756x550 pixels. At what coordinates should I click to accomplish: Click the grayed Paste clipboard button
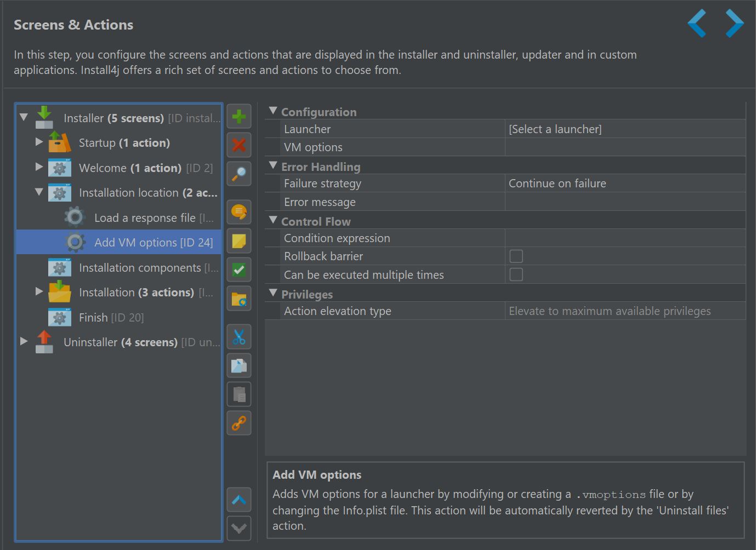(x=239, y=394)
